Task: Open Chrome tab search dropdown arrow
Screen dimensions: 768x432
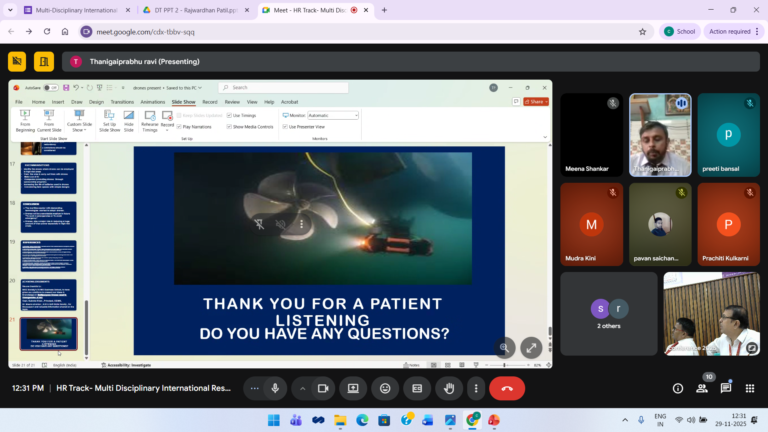Action: [x=10, y=10]
